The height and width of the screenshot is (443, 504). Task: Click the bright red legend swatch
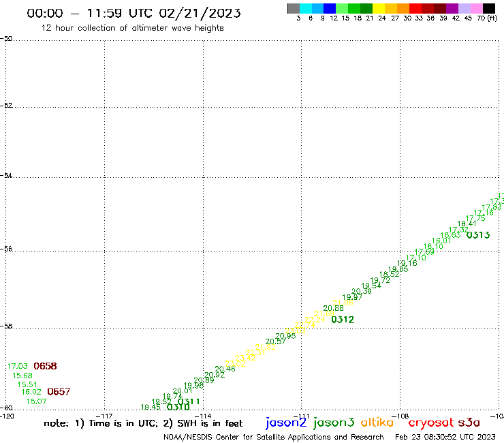pos(415,8)
